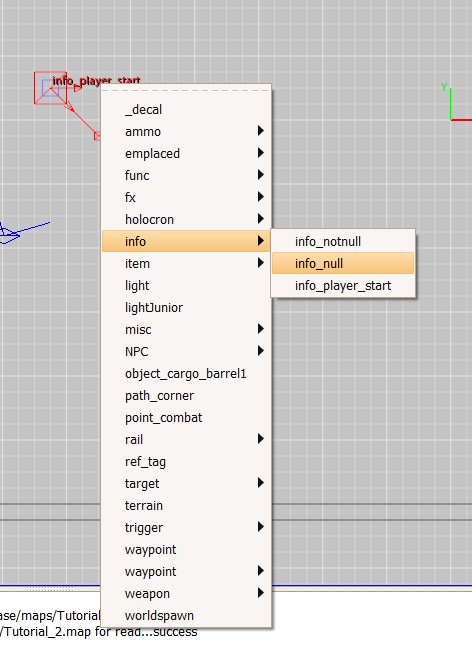Open the trigger submenu
This screenshot has height=670, width=472.
click(186, 527)
